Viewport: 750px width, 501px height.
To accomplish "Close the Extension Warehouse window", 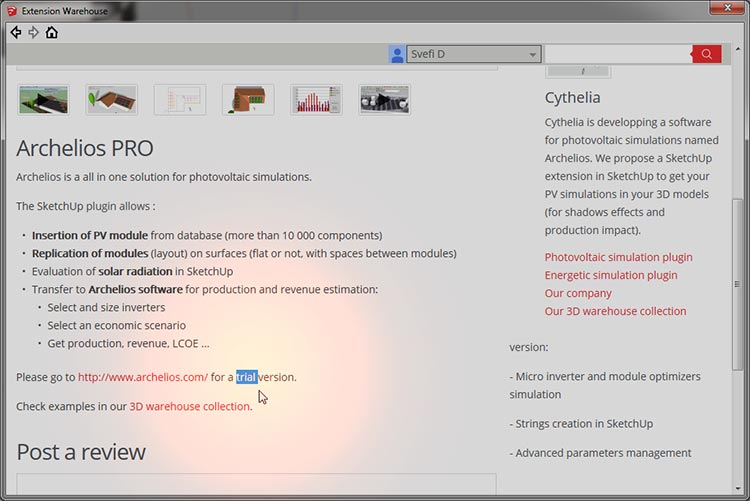I will tap(727, 8).
